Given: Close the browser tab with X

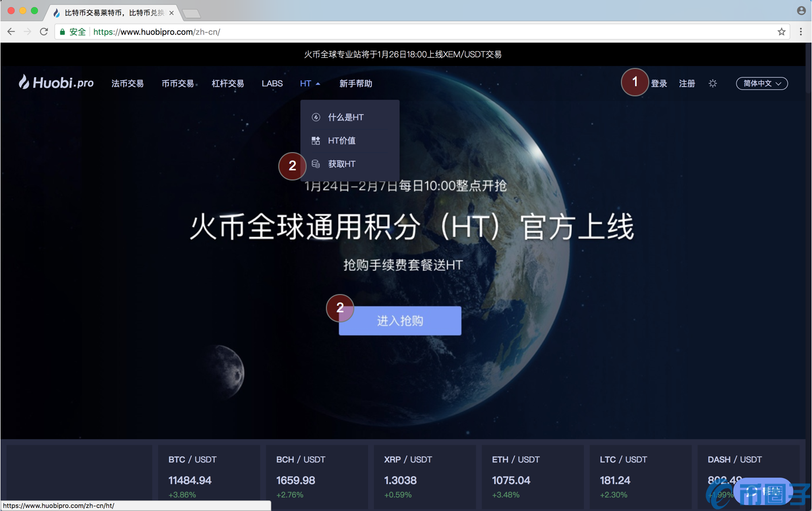Looking at the screenshot, I should 171,13.
